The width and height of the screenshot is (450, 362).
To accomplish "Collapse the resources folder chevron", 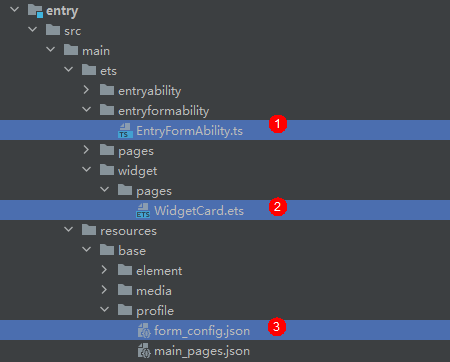I will (68, 229).
